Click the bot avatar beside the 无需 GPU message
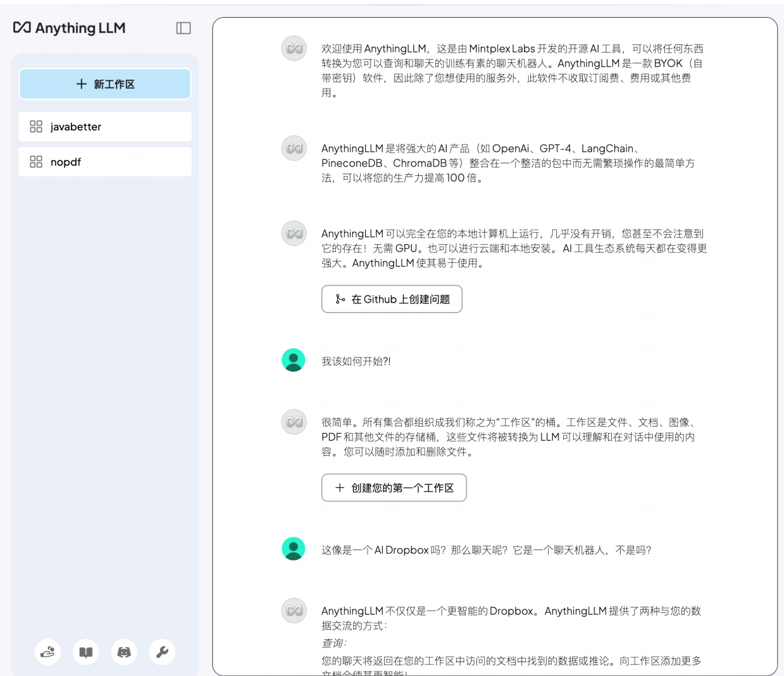Viewport: 784px width, 676px height. click(x=294, y=233)
